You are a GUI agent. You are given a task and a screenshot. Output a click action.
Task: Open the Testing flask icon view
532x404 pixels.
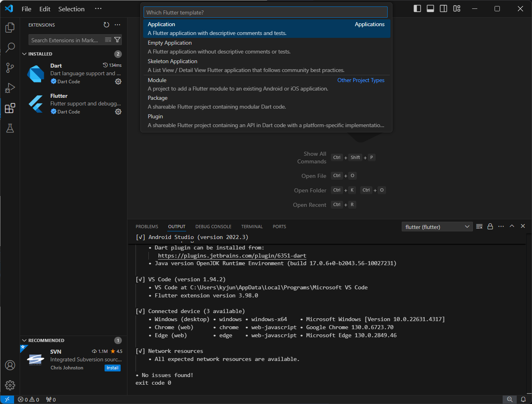[x=10, y=128]
